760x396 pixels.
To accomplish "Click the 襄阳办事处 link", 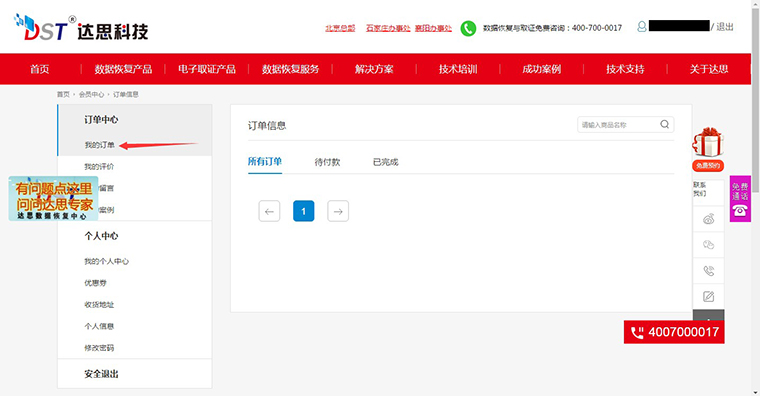I will [433, 28].
